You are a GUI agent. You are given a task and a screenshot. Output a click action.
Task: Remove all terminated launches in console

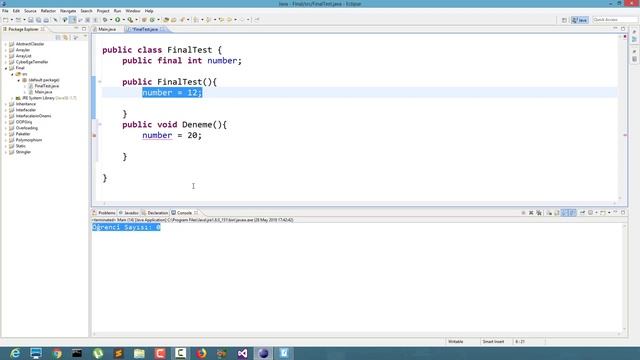click(539, 213)
